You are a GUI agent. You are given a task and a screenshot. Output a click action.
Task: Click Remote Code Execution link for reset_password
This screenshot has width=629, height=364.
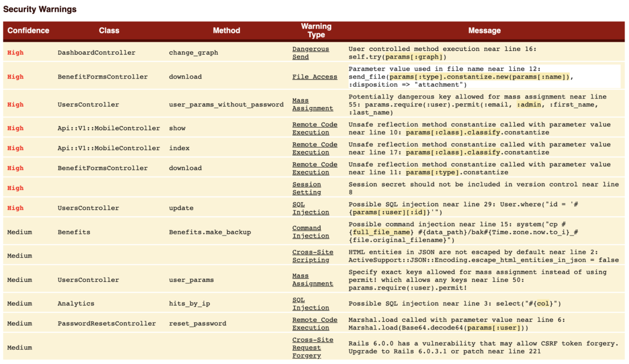[x=315, y=323]
